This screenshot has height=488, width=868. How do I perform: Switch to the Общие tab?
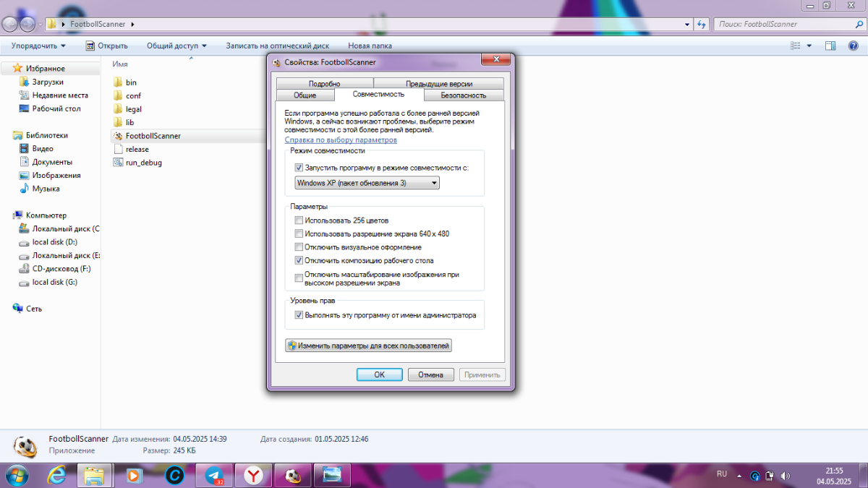pos(305,95)
